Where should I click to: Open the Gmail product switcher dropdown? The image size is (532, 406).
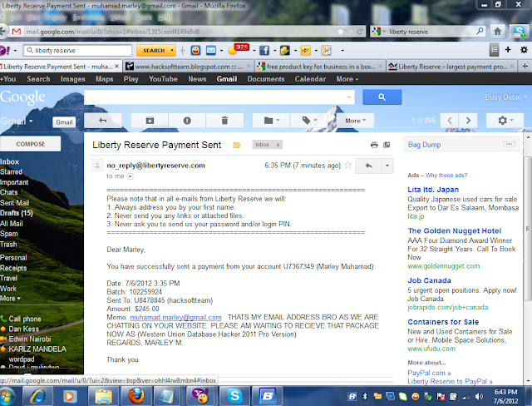[17, 121]
